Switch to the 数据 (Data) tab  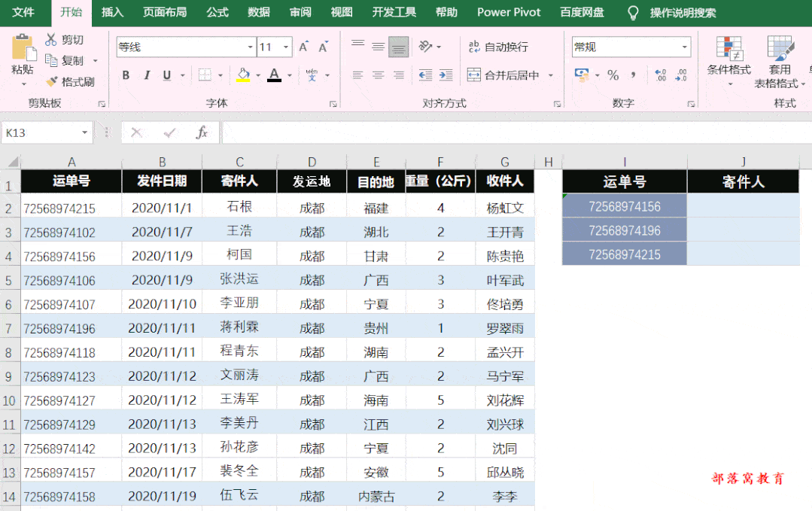click(x=258, y=13)
